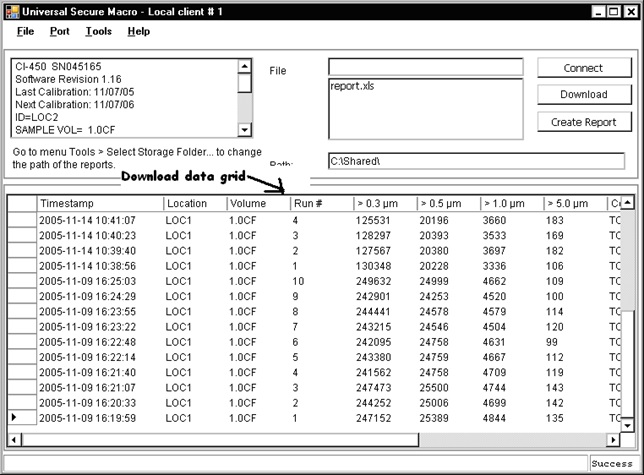This screenshot has width=644, height=475.
Task: Select timestamp 2005-11-14 10:38:56
Action: click(87, 266)
